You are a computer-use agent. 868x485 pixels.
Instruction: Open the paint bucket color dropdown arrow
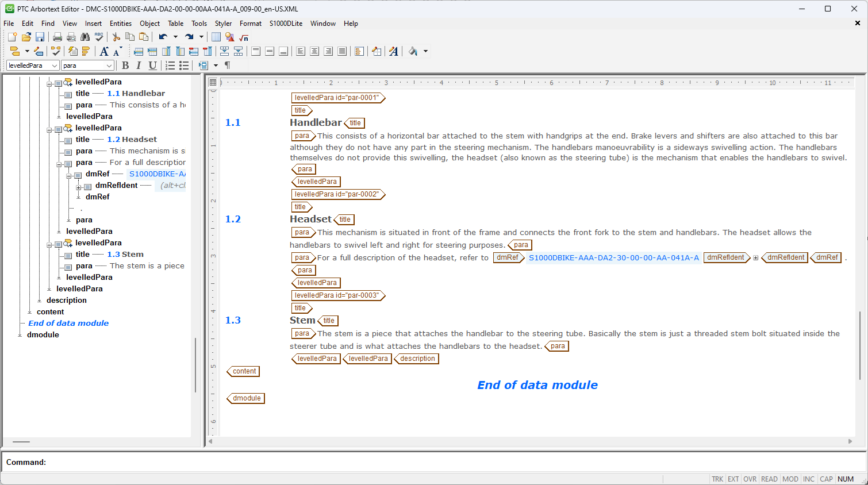426,51
